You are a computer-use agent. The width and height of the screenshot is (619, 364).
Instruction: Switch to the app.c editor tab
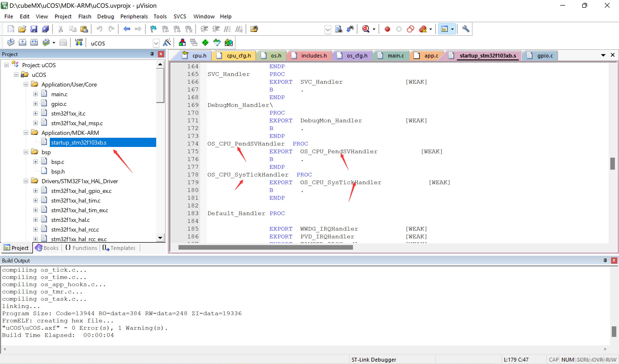[x=427, y=56]
